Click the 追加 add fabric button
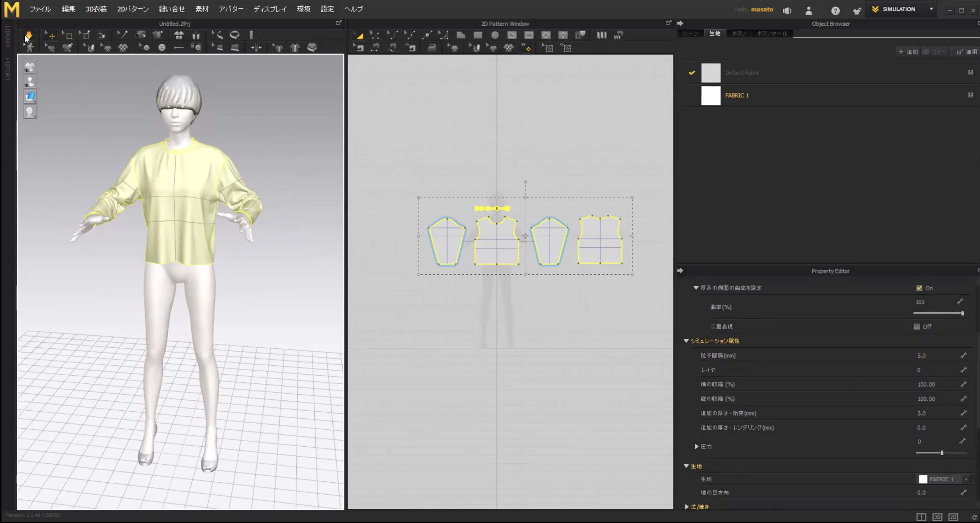 pos(908,52)
